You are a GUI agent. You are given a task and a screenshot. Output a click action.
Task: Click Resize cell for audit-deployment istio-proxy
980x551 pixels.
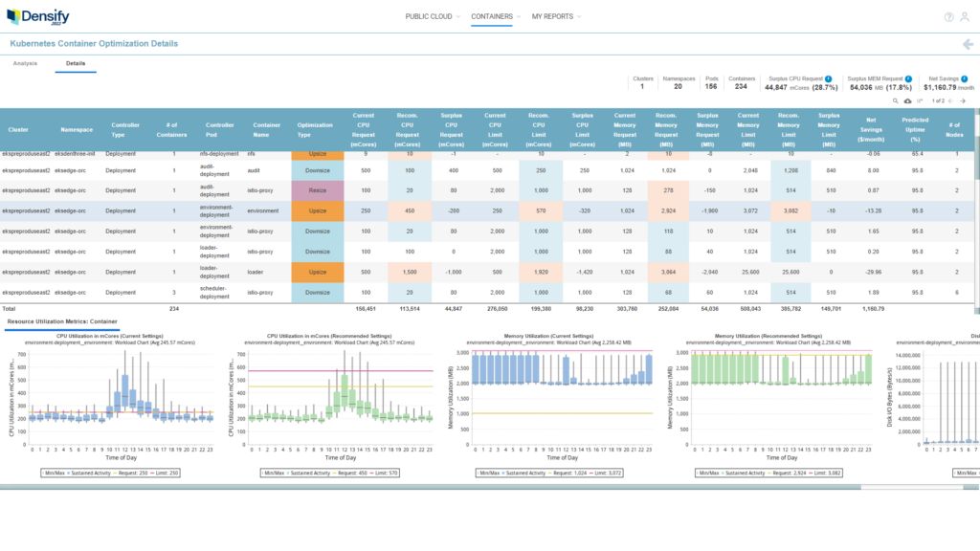pyautogui.click(x=318, y=190)
